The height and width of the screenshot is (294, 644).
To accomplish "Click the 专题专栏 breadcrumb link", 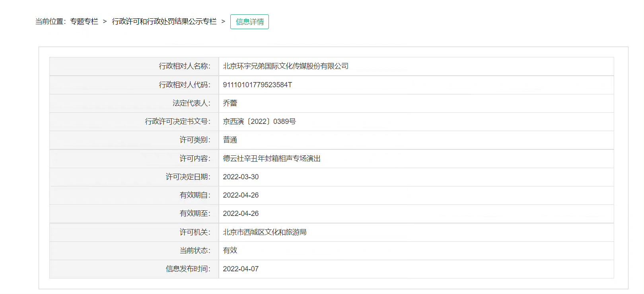I will point(84,22).
